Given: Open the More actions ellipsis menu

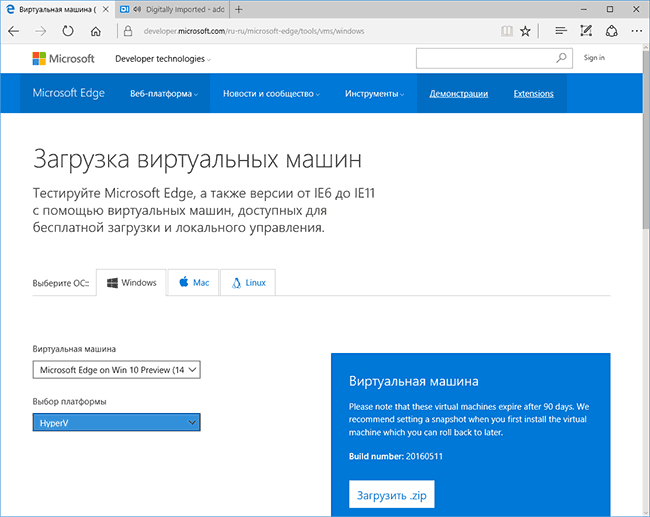Looking at the screenshot, I should 637,31.
